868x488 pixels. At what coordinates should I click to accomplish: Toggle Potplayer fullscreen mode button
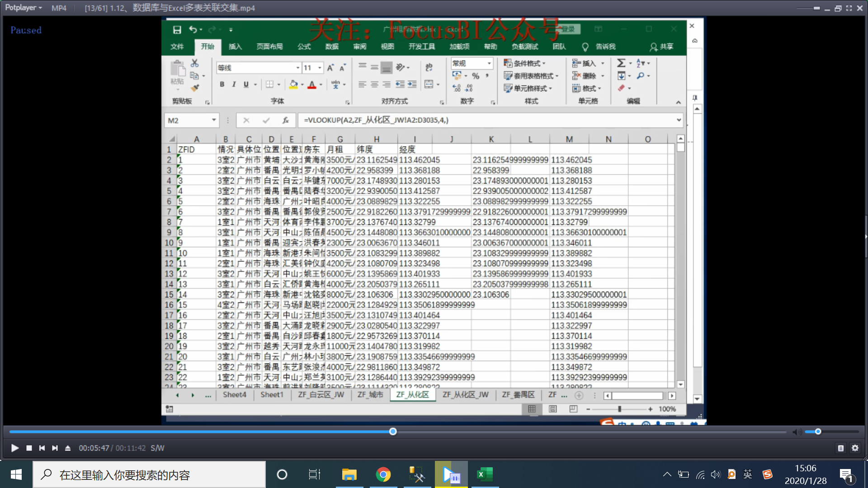(849, 8)
